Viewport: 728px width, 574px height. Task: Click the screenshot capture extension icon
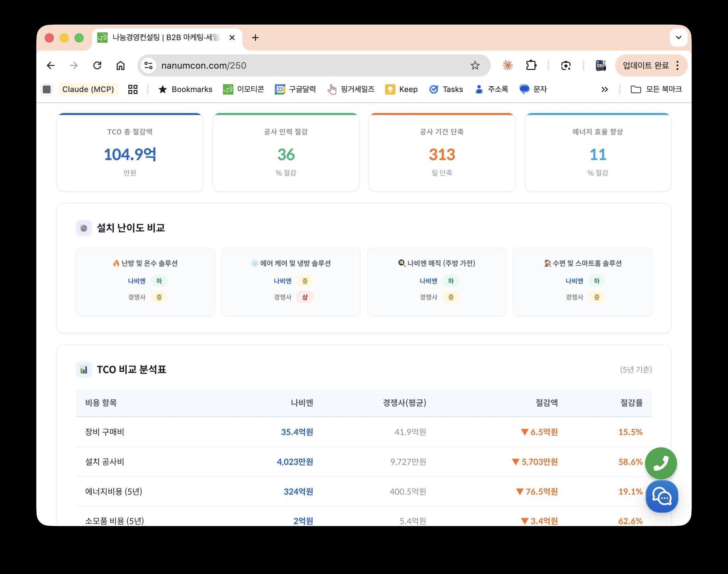pyautogui.click(x=566, y=65)
